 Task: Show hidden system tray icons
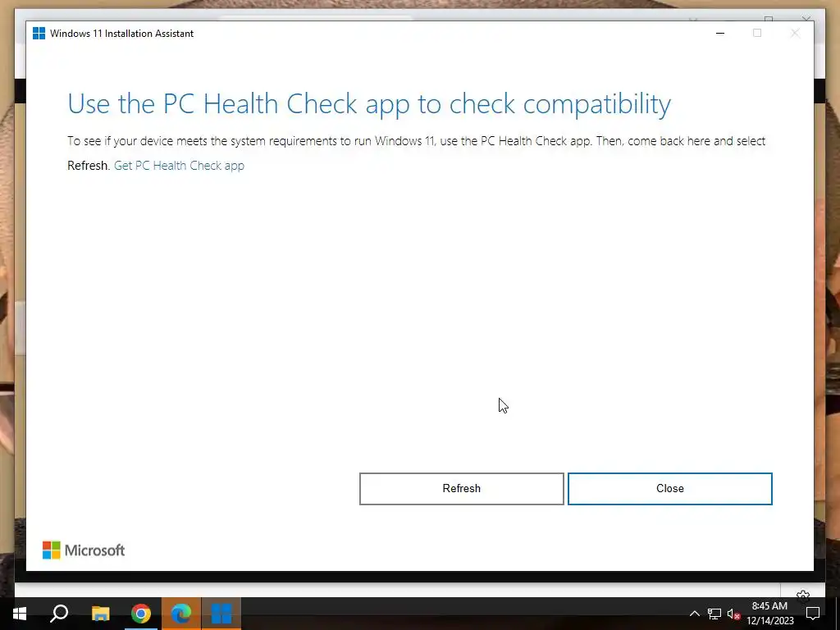(x=694, y=614)
